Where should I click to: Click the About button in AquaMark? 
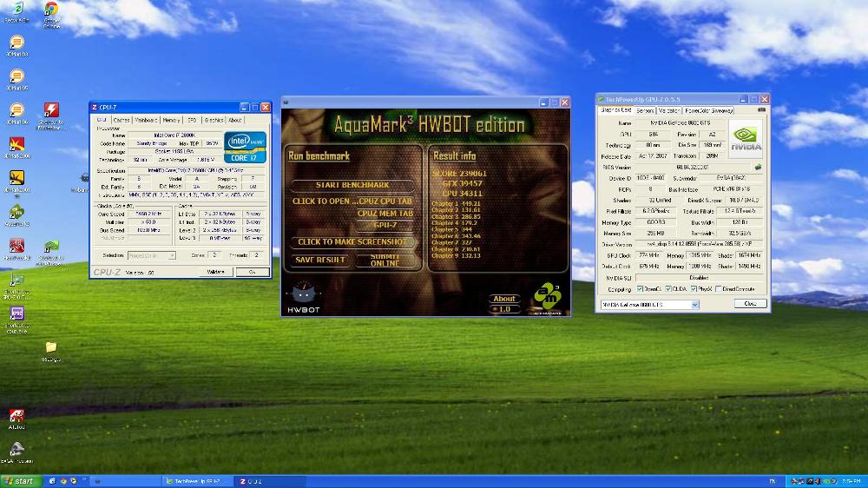[x=503, y=299]
